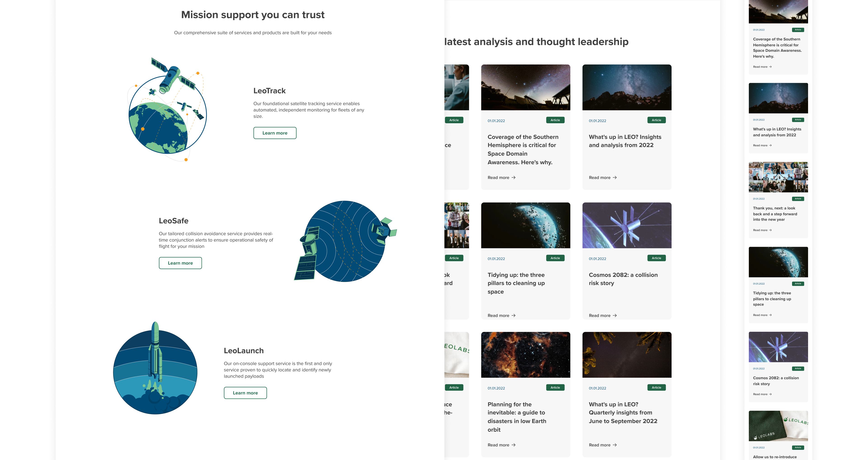This screenshot has height=460, width=868.
Task: Click the arrow icon under Tidying up in the large grid
Action: (514, 316)
